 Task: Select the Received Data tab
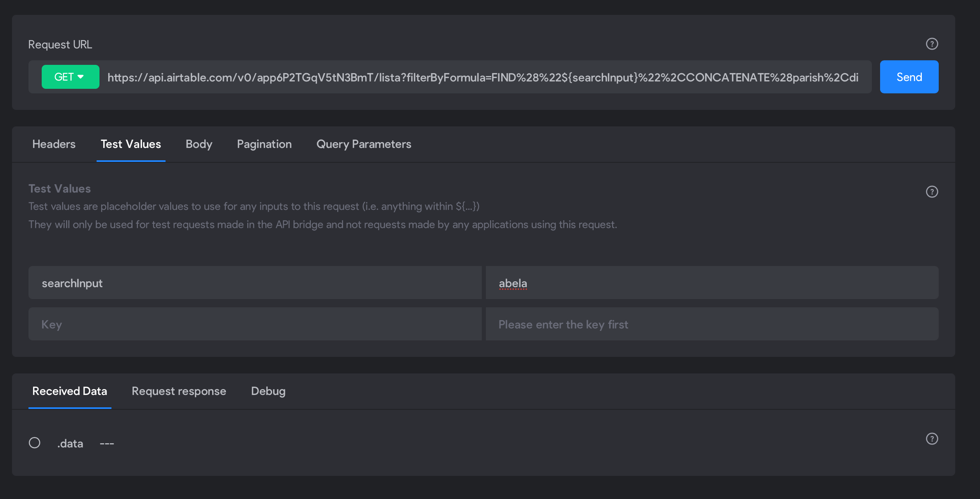click(70, 391)
